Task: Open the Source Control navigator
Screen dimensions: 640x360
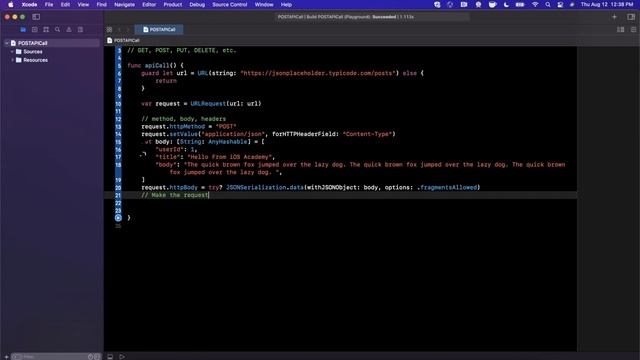Action: tap(34, 29)
